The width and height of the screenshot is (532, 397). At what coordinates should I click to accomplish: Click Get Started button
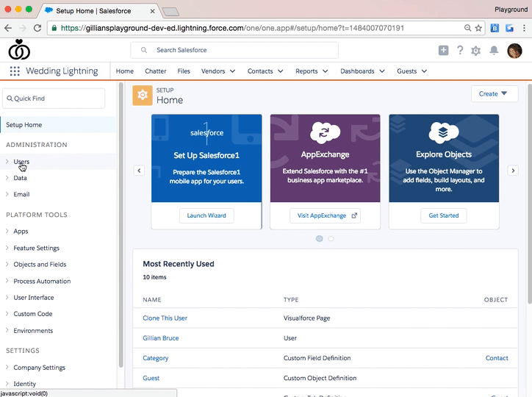point(443,215)
